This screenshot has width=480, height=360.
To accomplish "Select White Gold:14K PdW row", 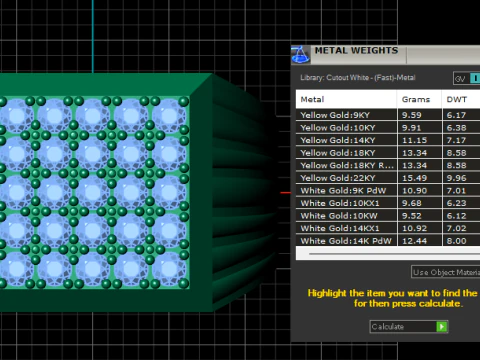I will [x=388, y=241].
